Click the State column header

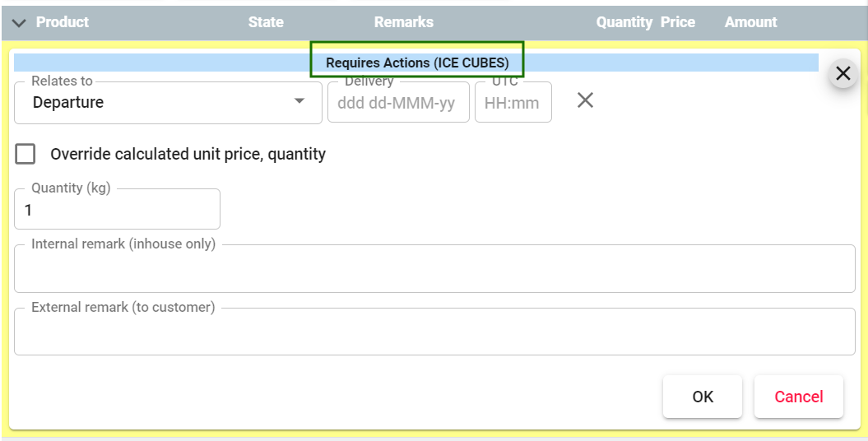266,22
